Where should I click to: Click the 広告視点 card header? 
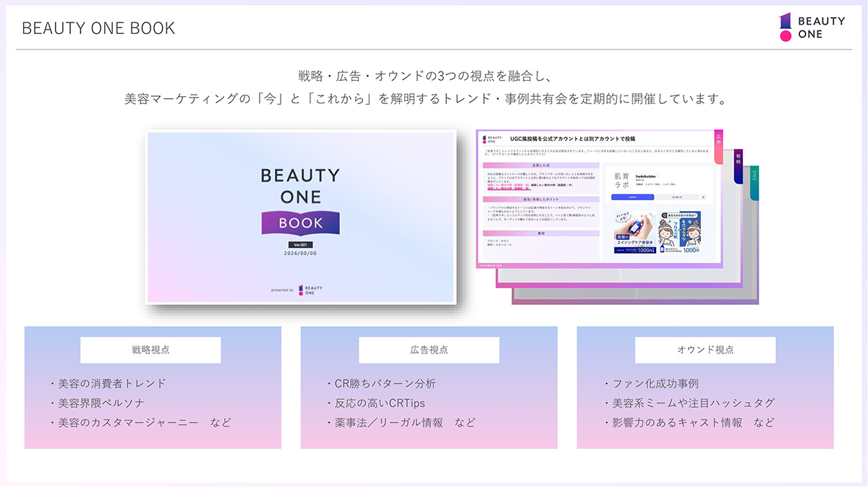pos(429,350)
